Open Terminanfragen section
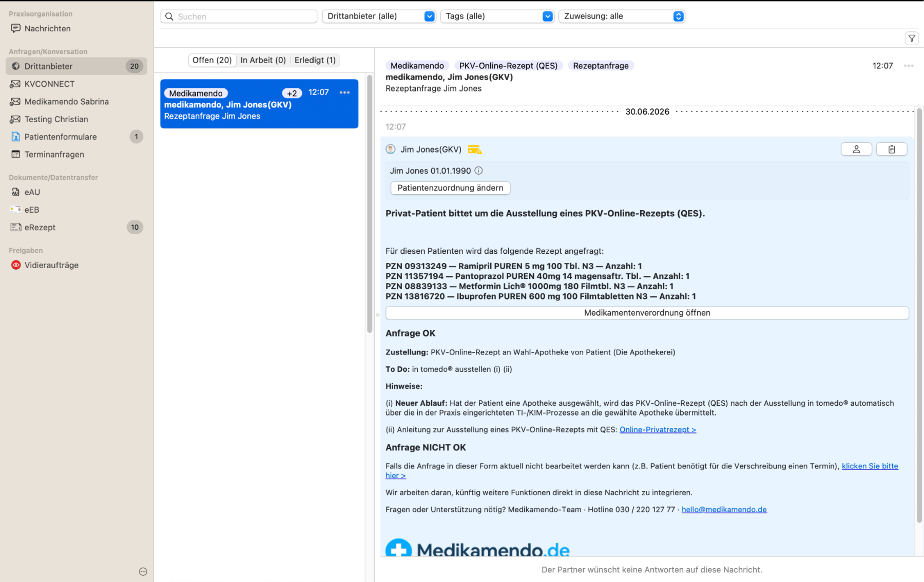 click(x=76, y=154)
